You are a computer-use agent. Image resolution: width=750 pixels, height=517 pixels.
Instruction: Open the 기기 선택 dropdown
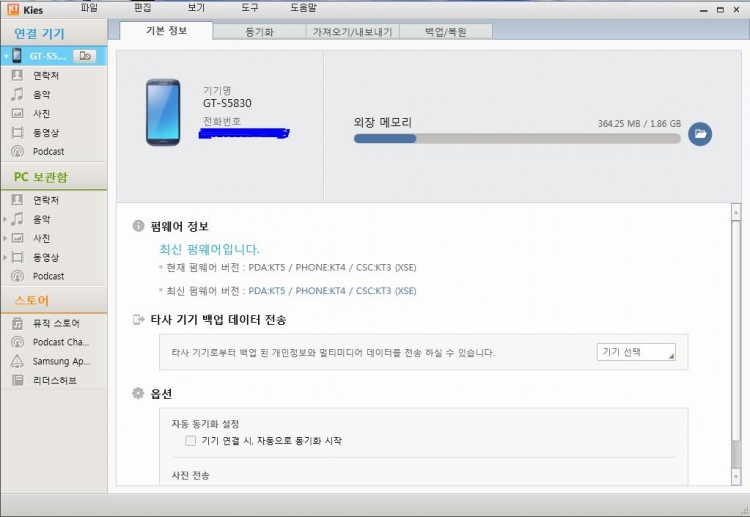[636, 352]
